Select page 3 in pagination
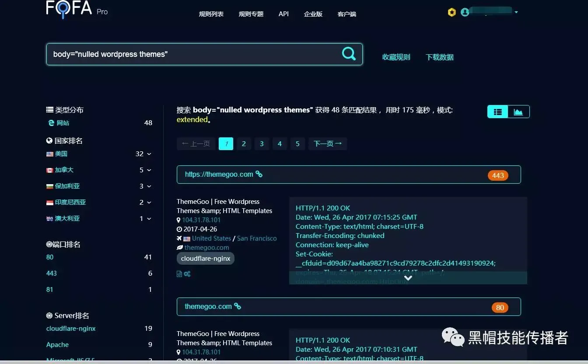The image size is (588, 364). pyautogui.click(x=262, y=144)
